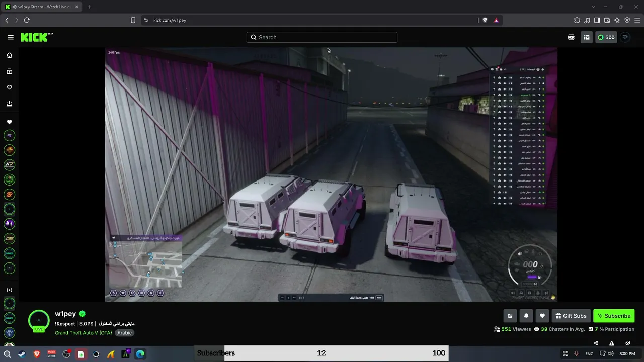Open the media music note control
Screen dimensions: 644x362
pyautogui.click(x=587, y=20)
